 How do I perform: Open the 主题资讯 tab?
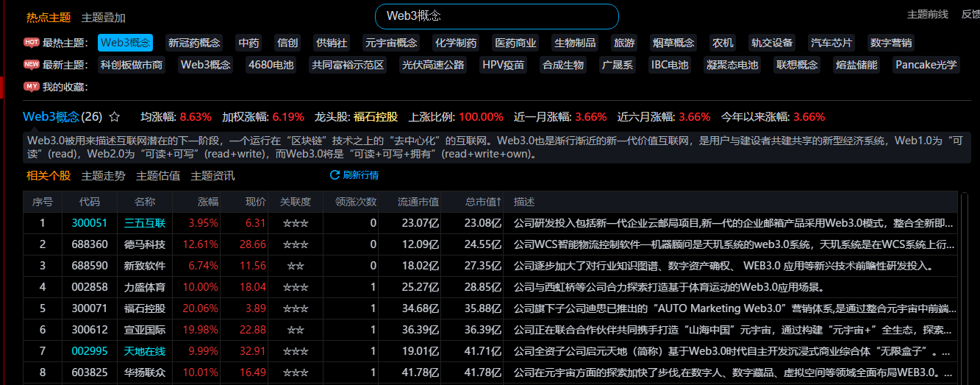point(213,176)
